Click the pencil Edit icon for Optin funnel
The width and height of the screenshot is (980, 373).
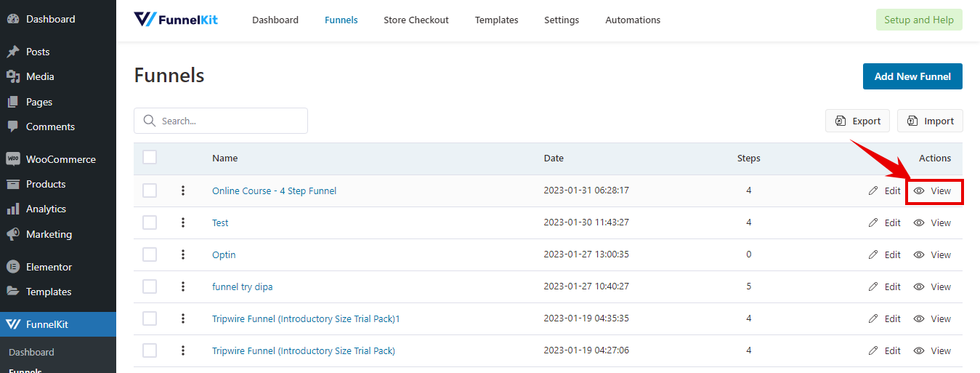tap(873, 254)
